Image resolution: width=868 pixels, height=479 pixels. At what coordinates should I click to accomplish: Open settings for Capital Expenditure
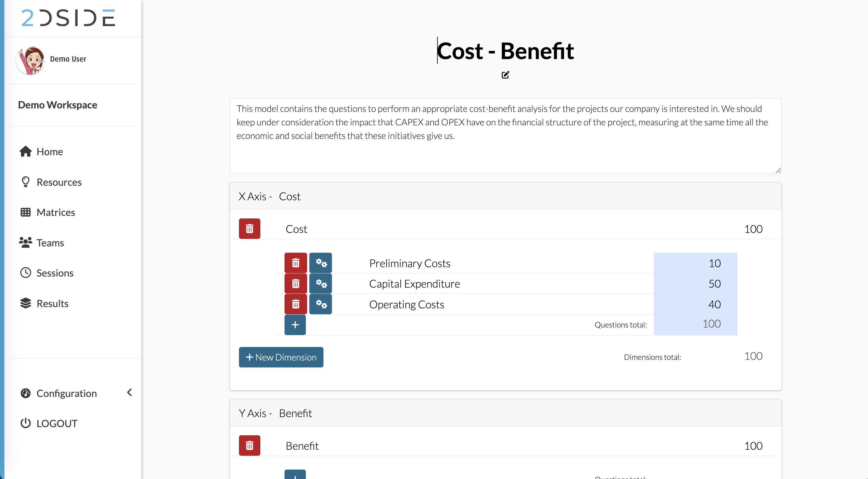320,284
